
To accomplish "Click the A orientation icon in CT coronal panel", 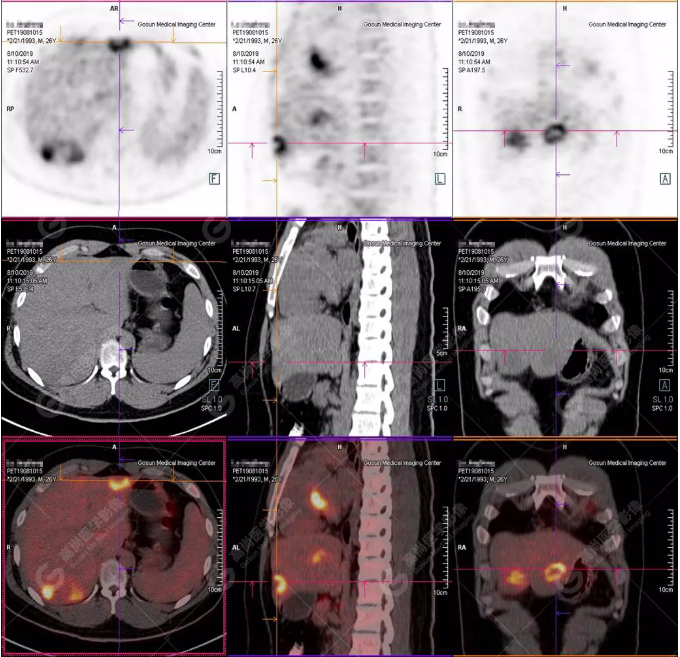I will tap(665, 384).
